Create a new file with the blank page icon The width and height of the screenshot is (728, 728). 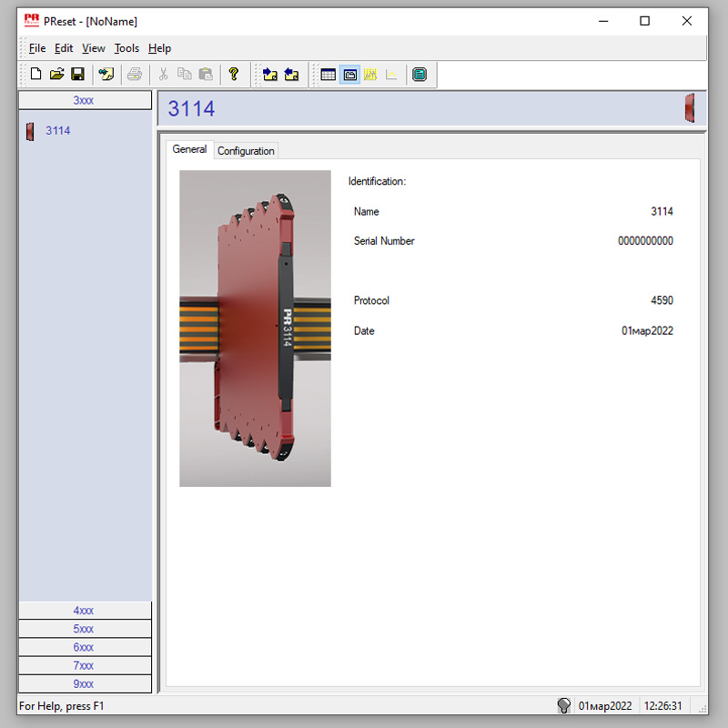35,75
